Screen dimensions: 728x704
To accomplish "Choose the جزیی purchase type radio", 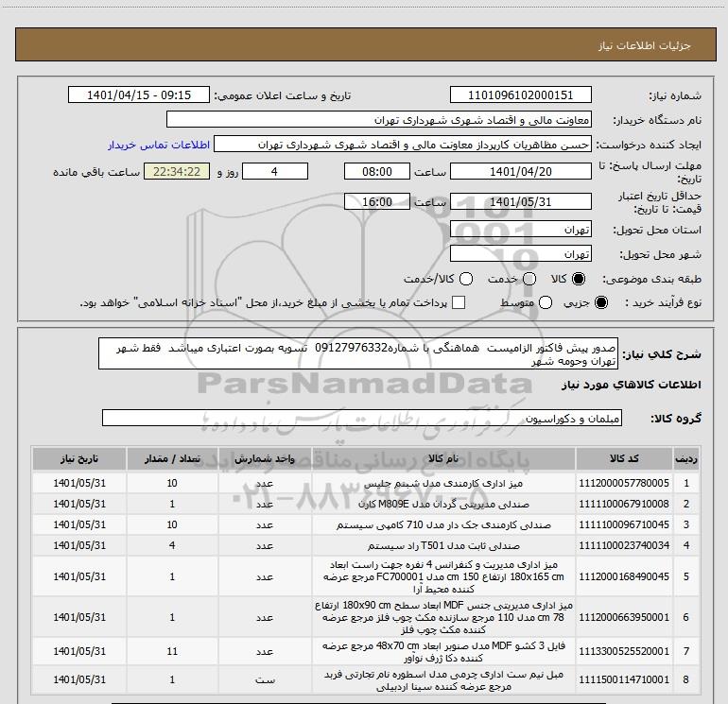I will pyautogui.click(x=600, y=302).
